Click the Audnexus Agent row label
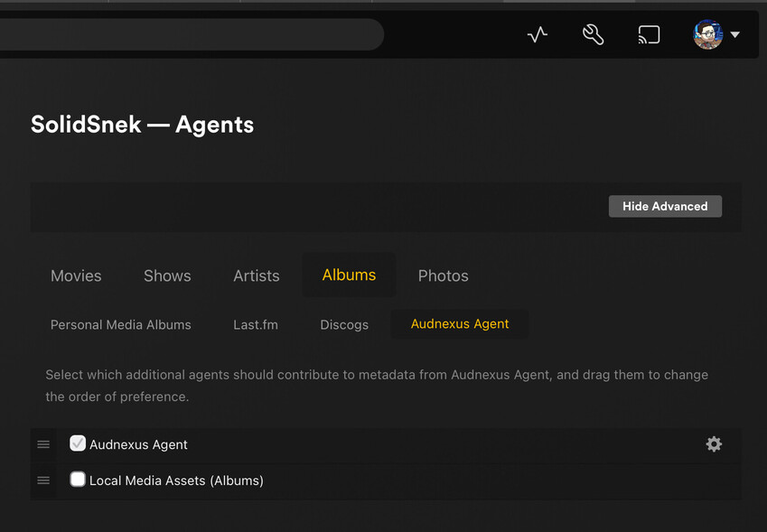This screenshot has height=532, width=767. click(138, 444)
